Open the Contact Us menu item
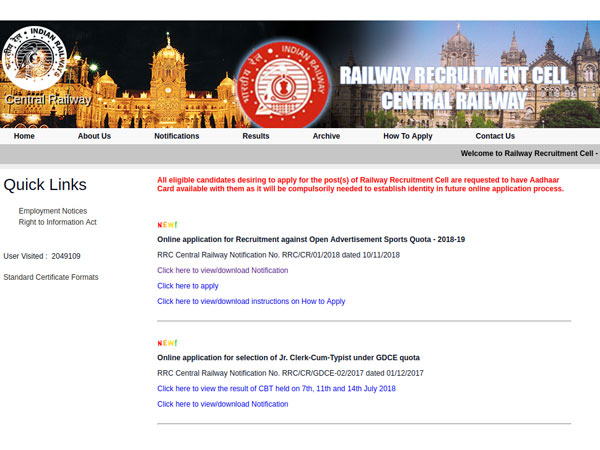600x450 pixels. [495, 136]
